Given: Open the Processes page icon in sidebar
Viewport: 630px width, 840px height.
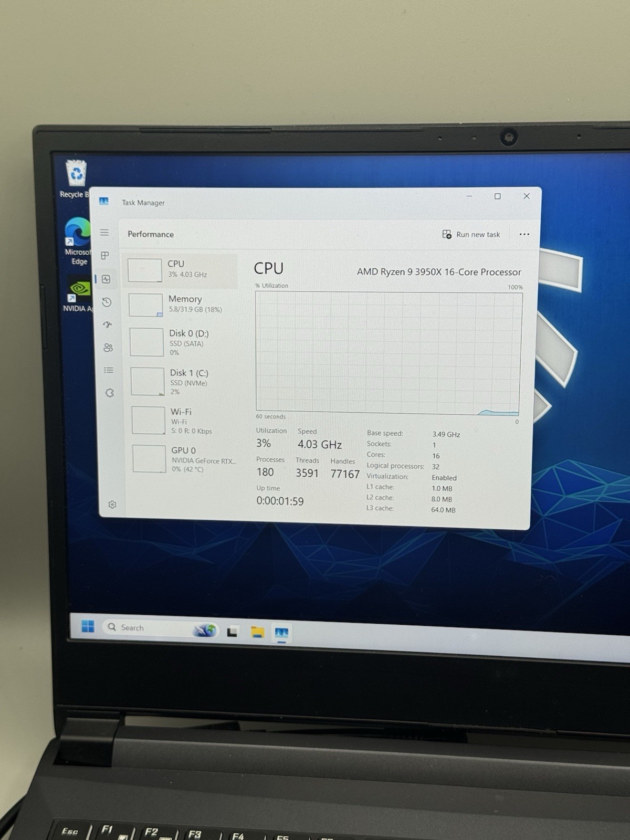Looking at the screenshot, I should tap(105, 256).
